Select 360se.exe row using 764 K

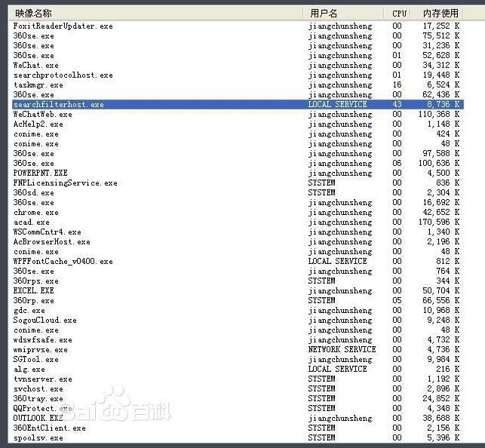tap(238, 272)
